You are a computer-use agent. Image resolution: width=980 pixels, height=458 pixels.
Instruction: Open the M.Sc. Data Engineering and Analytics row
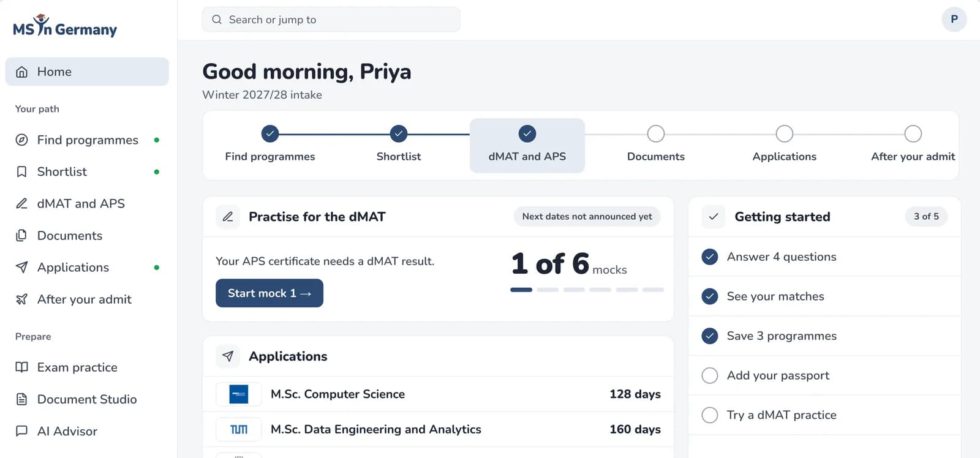click(x=439, y=430)
